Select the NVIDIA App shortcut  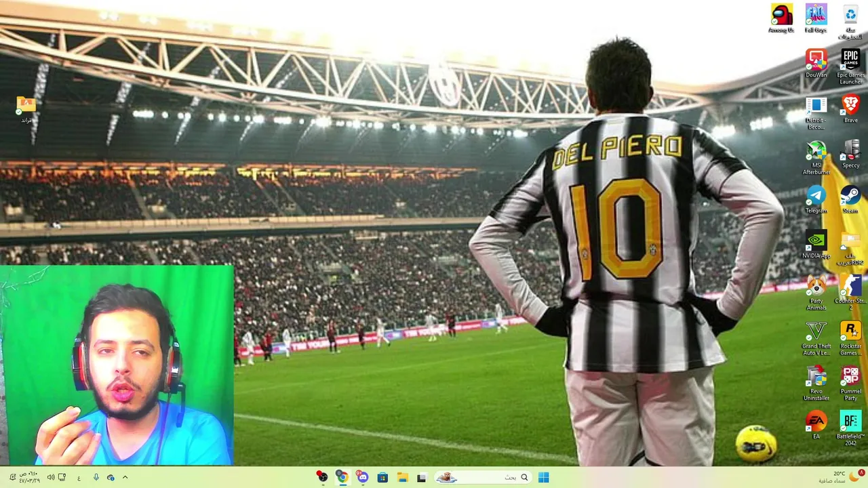pos(816,245)
